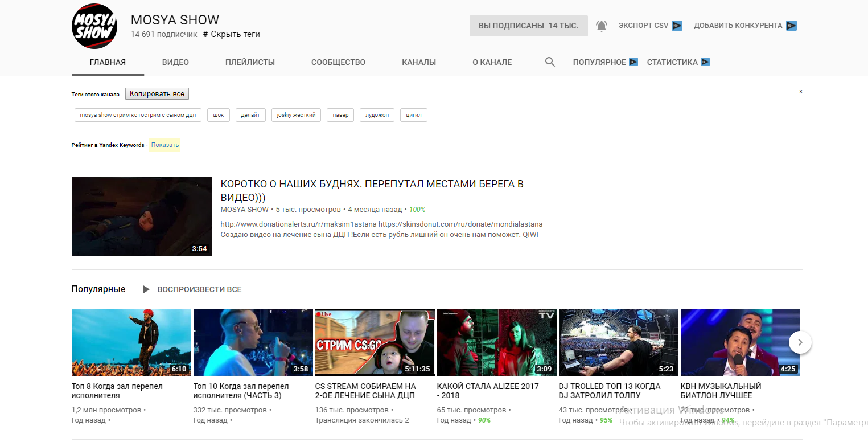Click play triangle before ВОСПРОИЗВЕСТИ ВСЕ
This screenshot has height=442, width=868.
(146, 289)
